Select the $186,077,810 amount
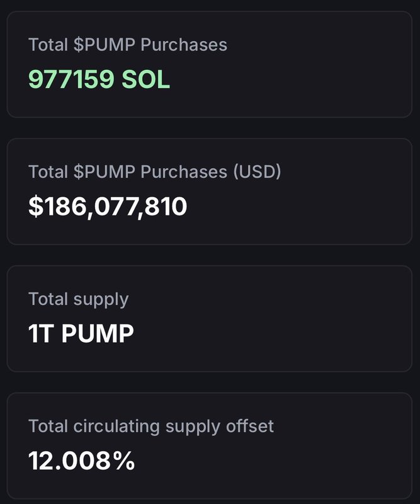Screen dimensions: 420x504 pyautogui.click(x=108, y=206)
